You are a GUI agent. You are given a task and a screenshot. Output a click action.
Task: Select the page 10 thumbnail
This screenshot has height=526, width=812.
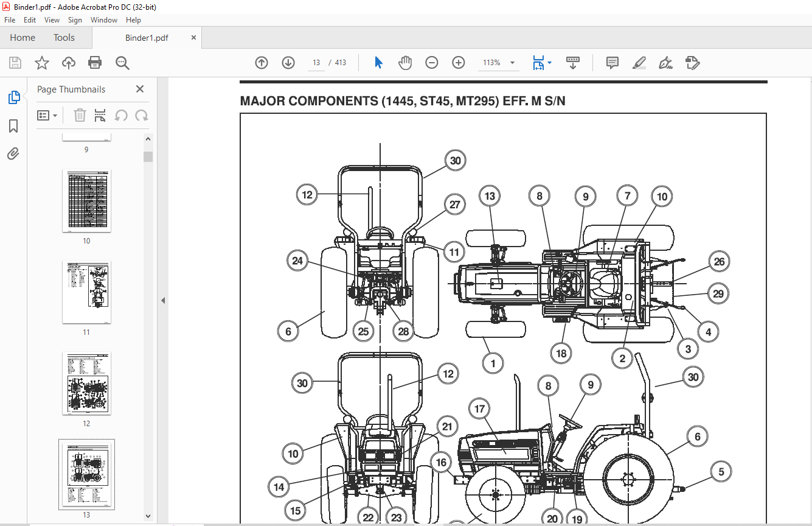tap(86, 201)
